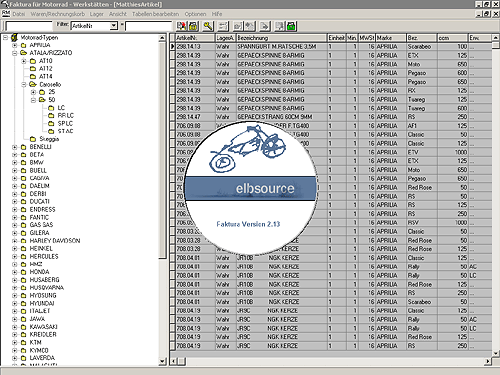Viewport: 500px width, 375px height.
Task: Expand the HARLEY DAVIDSON tree node
Action: coord(15,241)
